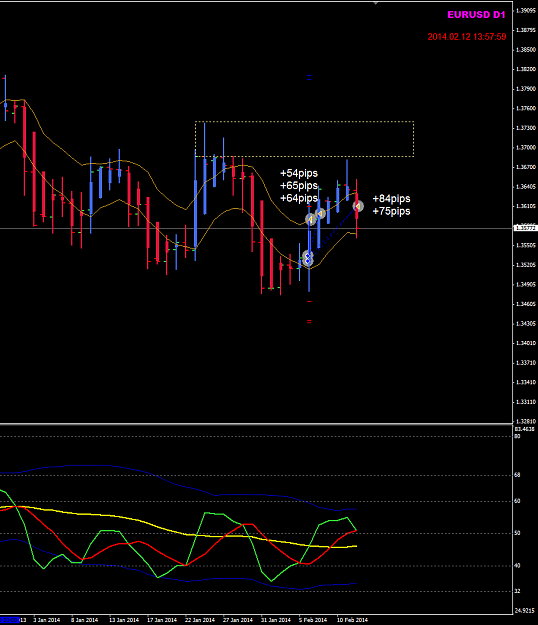Click the 1.33110 price scale value
Viewport: 538px width, 625px height.
[525, 402]
